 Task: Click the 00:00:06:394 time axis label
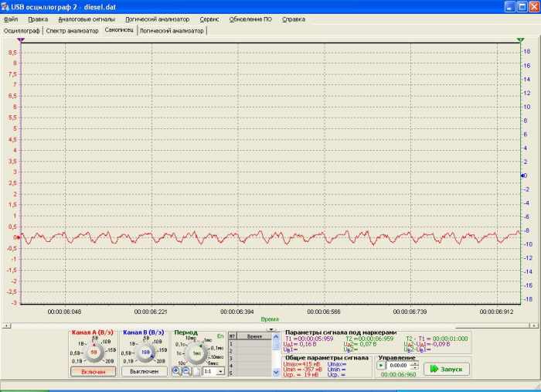click(x=237, y=312)
